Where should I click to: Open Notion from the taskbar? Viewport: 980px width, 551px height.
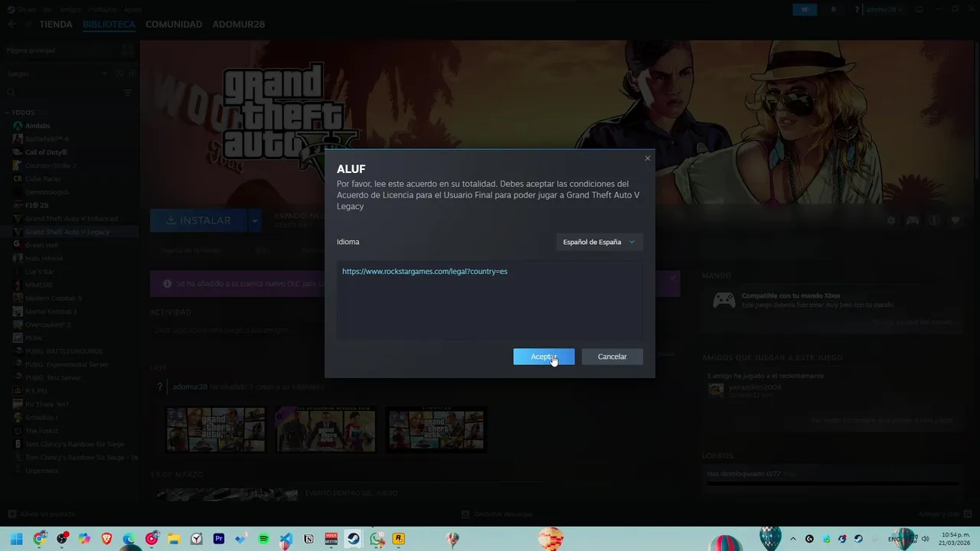[309, 539]
